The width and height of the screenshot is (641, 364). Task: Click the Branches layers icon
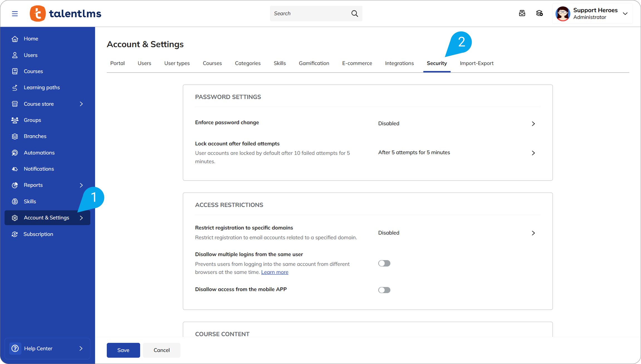click(x=15, y=136)
